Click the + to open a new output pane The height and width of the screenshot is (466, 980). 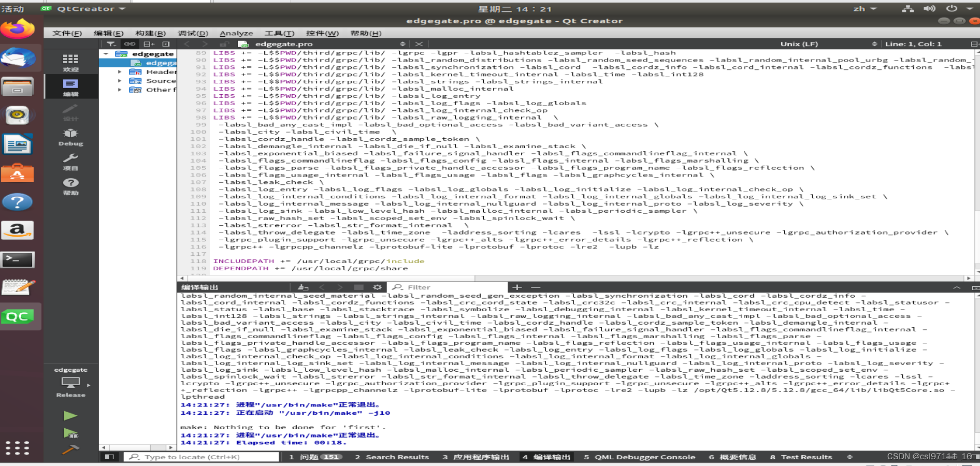pos(516,287)
